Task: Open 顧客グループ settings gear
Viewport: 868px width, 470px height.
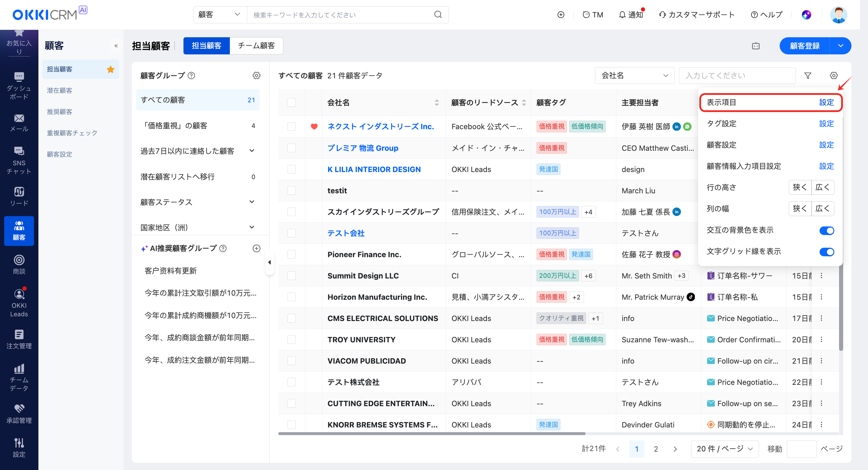Action: pyautogui.click(x=256, y=75)
